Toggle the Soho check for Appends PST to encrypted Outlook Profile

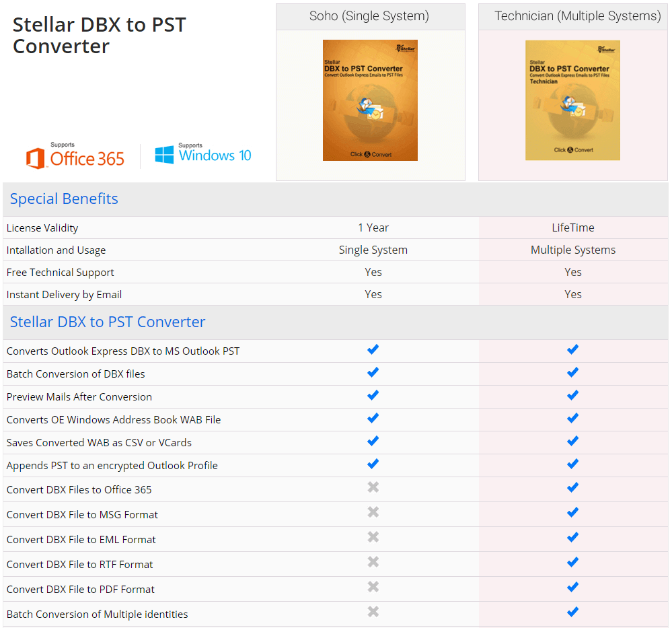373,464
